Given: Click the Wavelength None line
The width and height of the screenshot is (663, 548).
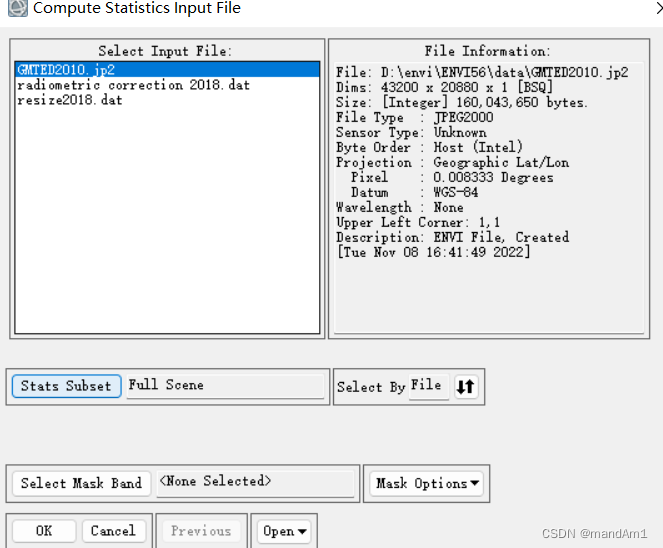Looking at the screenshot, I should pyautogui.click(x=400, y=207).
